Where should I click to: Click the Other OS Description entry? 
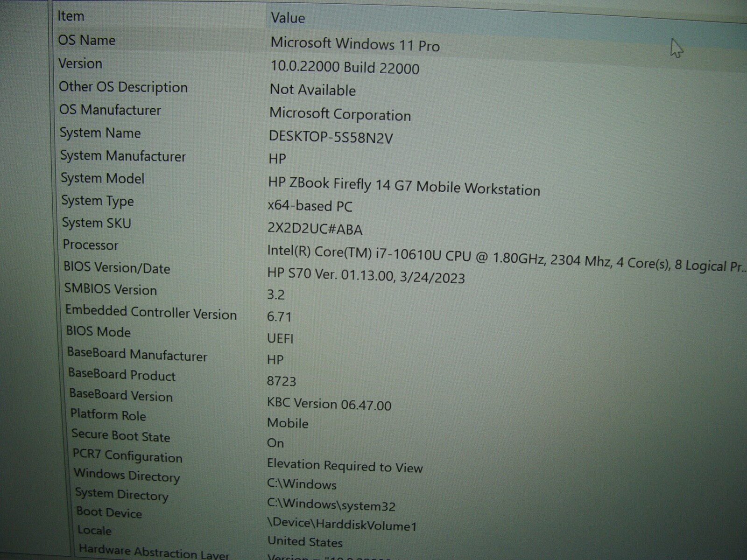click(x=123, y=87)
